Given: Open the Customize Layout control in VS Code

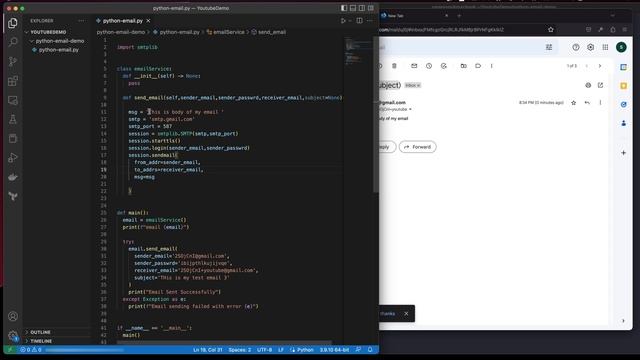Looking at the screenshot, I should pos(371,8).
